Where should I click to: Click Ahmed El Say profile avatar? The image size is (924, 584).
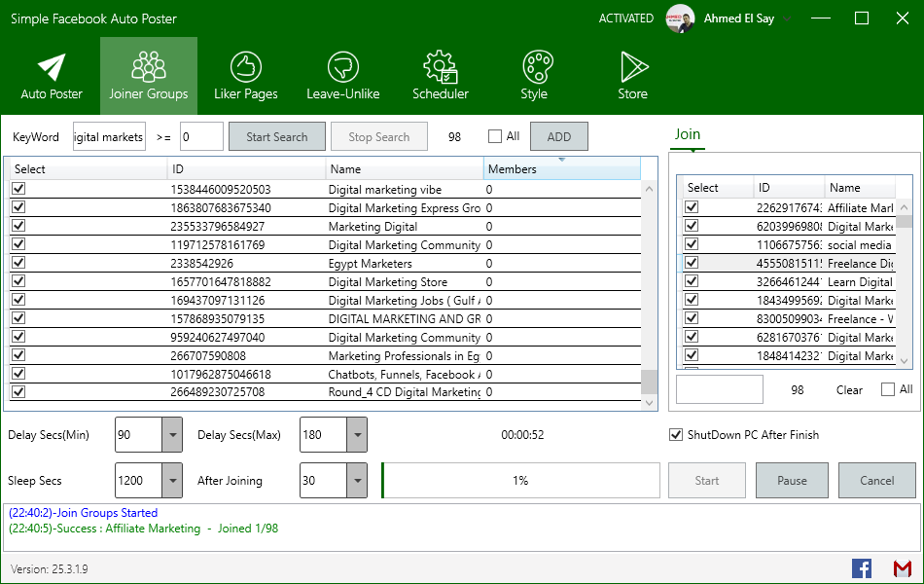[680, 18]
